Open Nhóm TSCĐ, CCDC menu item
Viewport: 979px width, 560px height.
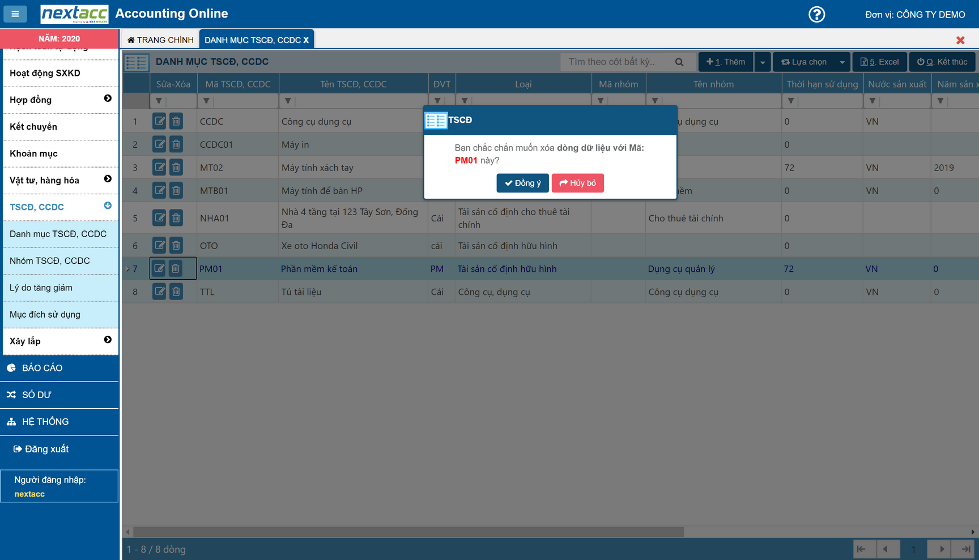[x=50, y=260]
